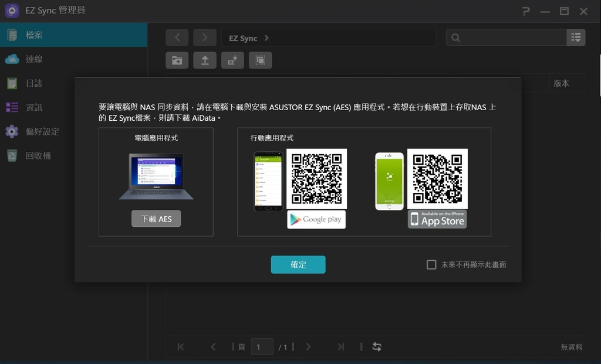Click the Android QR code above Google play

[316, 179]
